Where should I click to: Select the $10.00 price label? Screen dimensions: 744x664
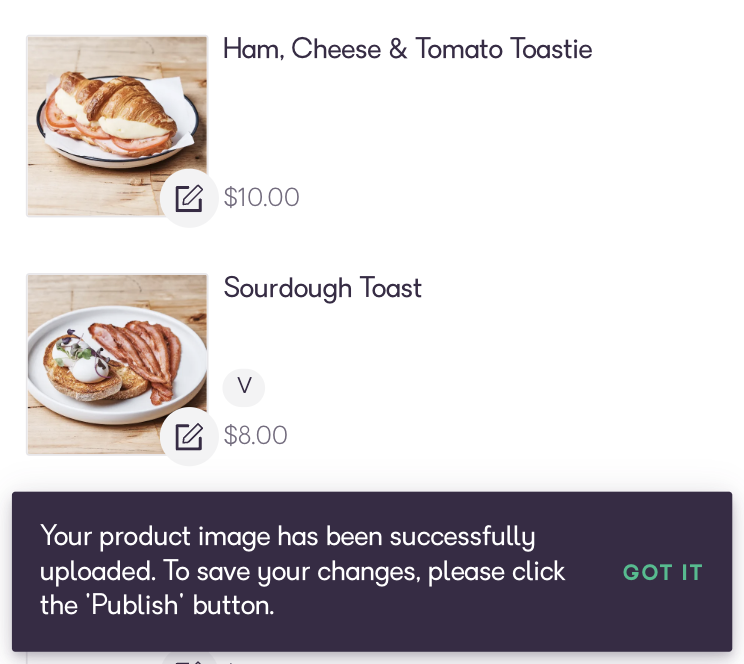click(x=261, y=197)
